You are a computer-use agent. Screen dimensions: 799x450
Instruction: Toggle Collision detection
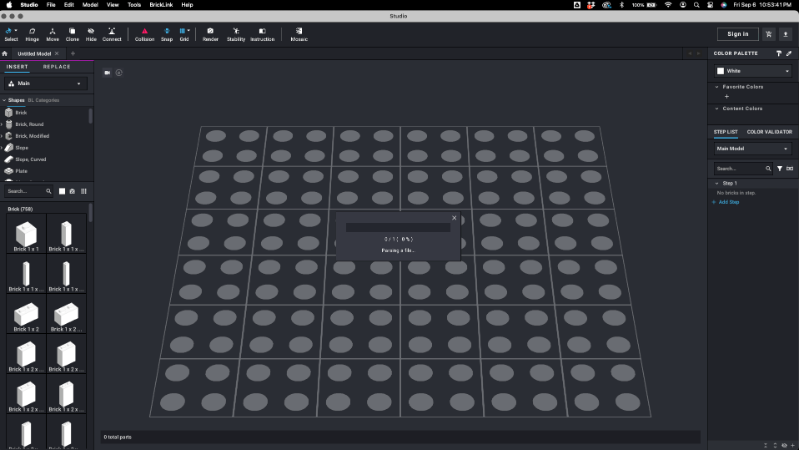144,33
